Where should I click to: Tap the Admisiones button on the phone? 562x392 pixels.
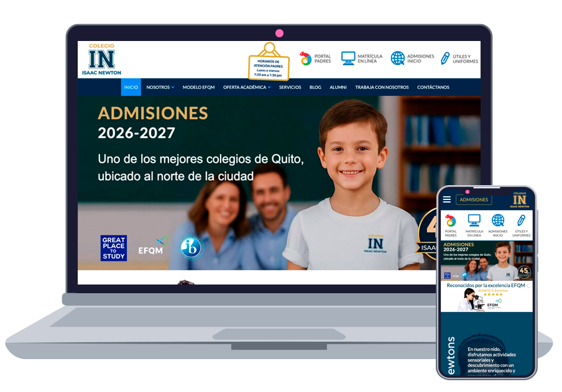(474, 199)
